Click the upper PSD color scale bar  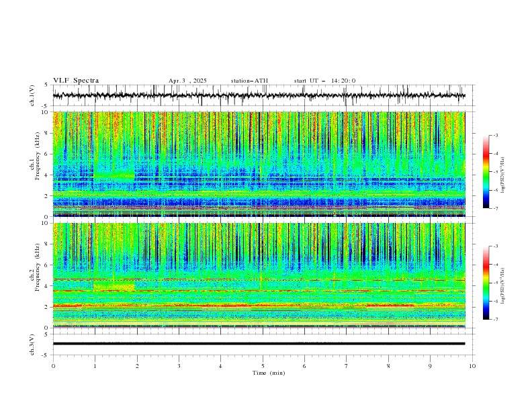pos(486,172)
